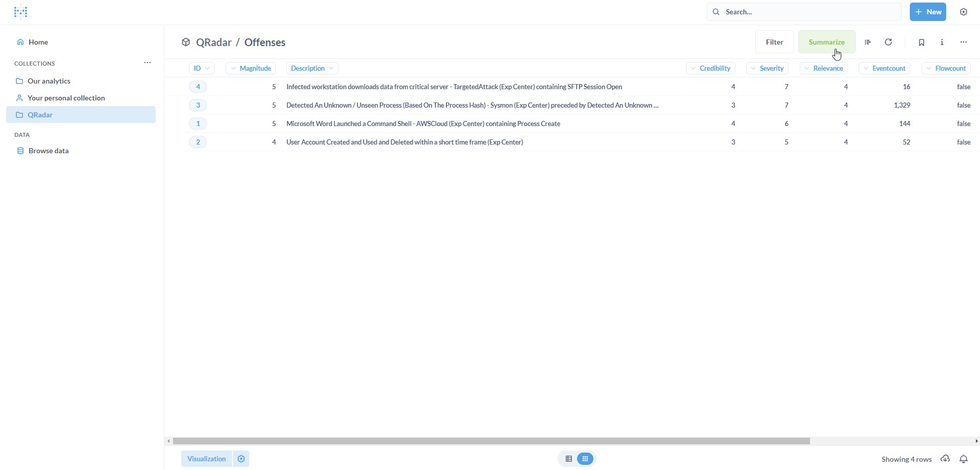Open the Visualization picker button

click(x=206, y=459)
